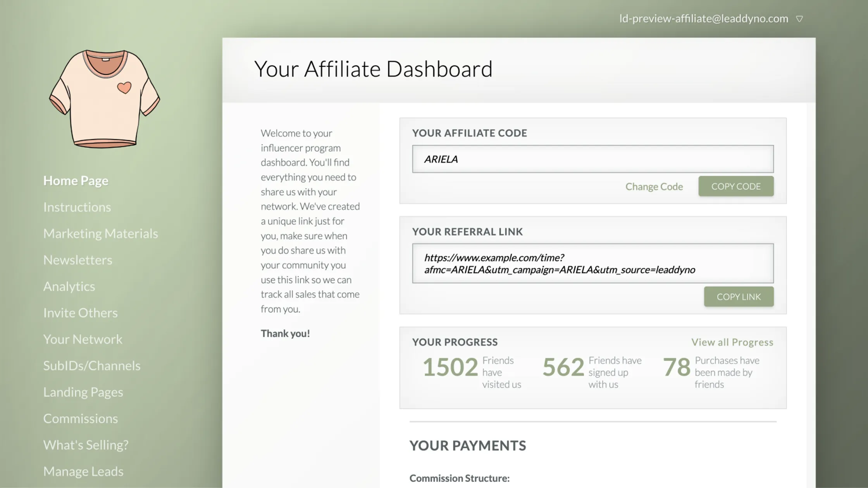Image resolution: width=868 pixels, height=488 pixels.
Task: Open Marketing Materials section
Action: click(x=100, y=234)
